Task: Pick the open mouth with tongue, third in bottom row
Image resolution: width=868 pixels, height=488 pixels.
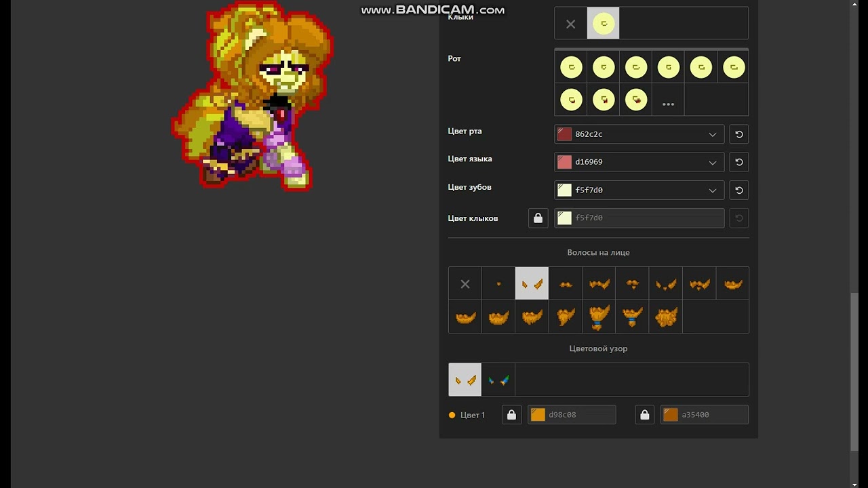Action: pyautogui.click(x=636, y=100)
